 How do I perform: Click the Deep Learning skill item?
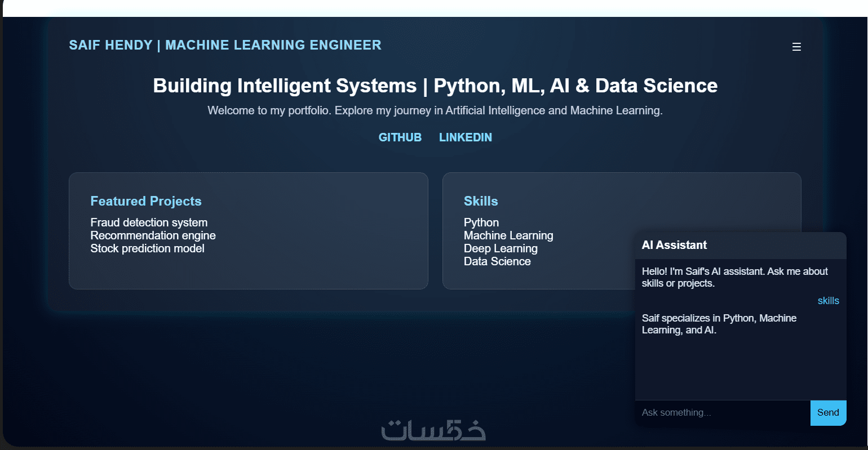coord(501,248)
